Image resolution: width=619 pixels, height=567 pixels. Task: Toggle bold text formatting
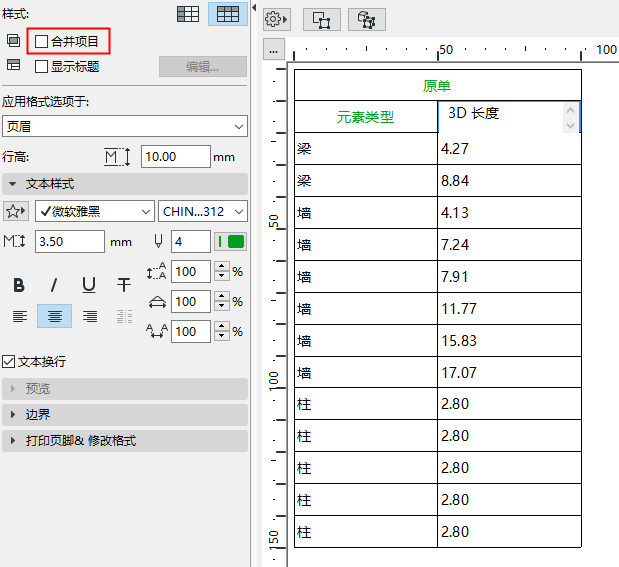(19, 285)
